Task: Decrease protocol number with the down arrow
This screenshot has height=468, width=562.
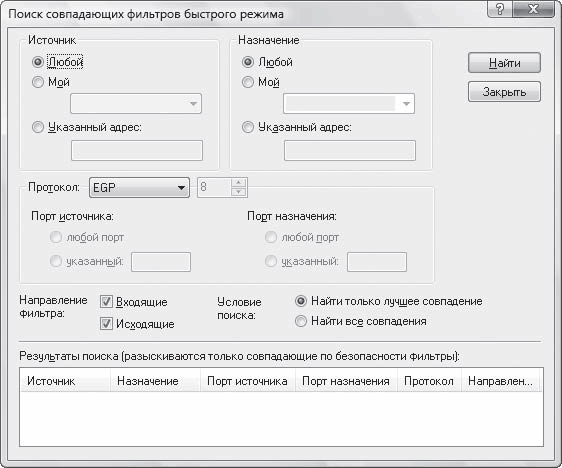Action: point(239,192)
